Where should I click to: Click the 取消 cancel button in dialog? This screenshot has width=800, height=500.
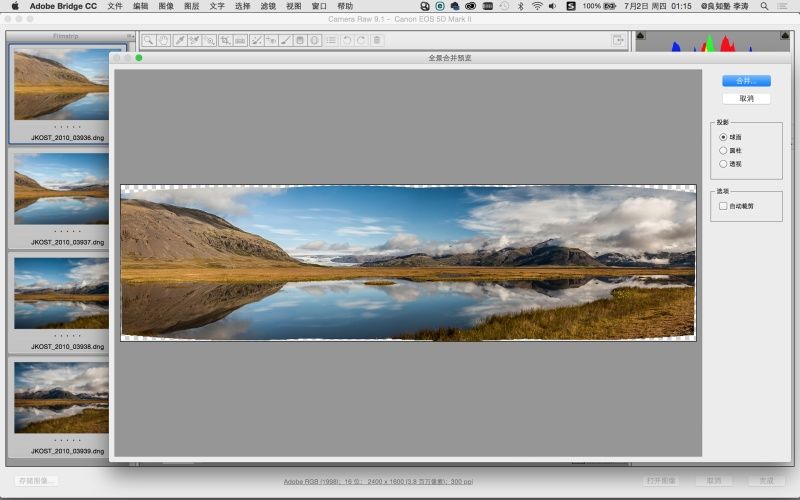click(x=746, y=99)
